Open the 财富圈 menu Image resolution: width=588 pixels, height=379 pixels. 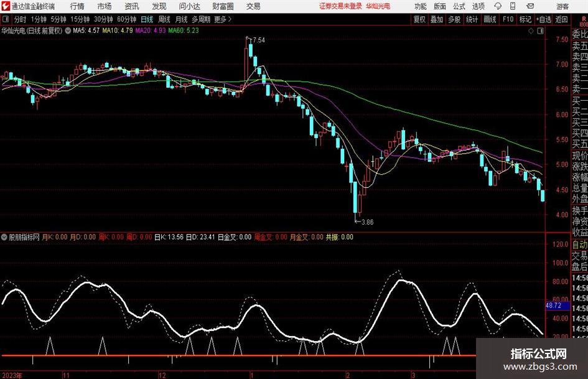tap(223, 6)
